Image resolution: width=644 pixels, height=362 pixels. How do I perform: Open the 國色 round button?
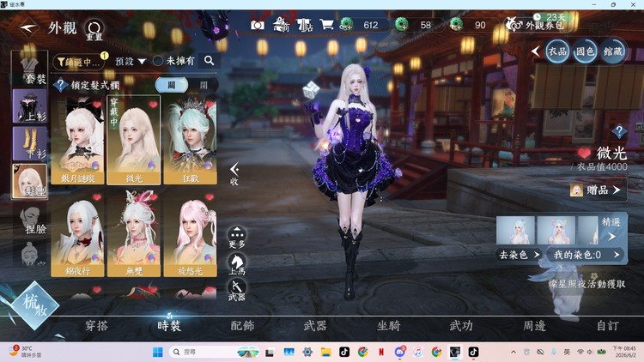(x=585, y=51)
